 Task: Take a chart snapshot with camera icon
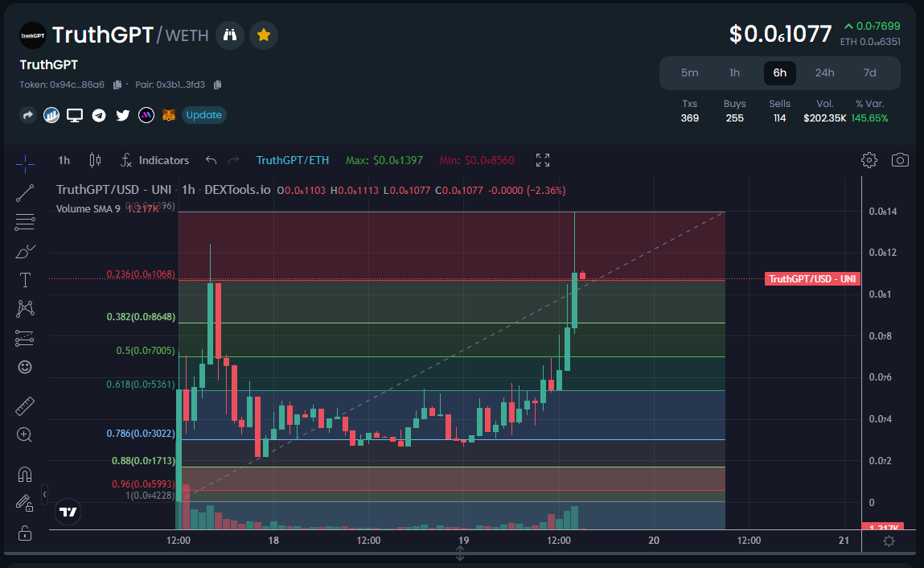click(900, 160)
